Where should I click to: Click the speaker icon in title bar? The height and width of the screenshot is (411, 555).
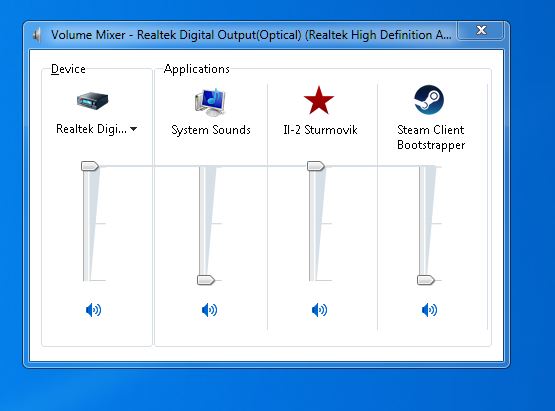36,35
